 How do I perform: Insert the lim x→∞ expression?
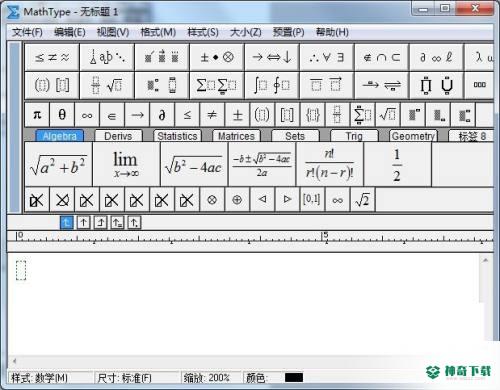click(x=126, y=164)
